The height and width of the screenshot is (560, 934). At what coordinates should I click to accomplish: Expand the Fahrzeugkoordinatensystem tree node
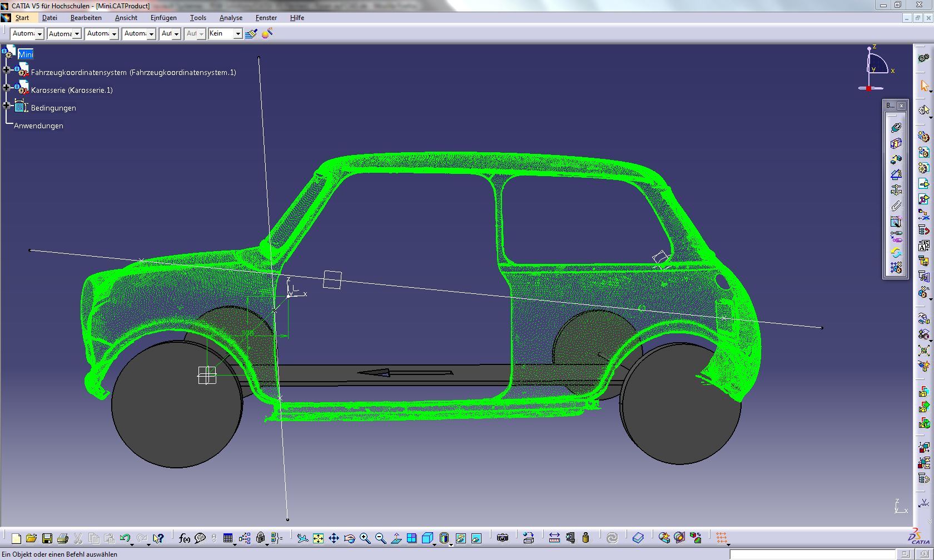[6, 69]
